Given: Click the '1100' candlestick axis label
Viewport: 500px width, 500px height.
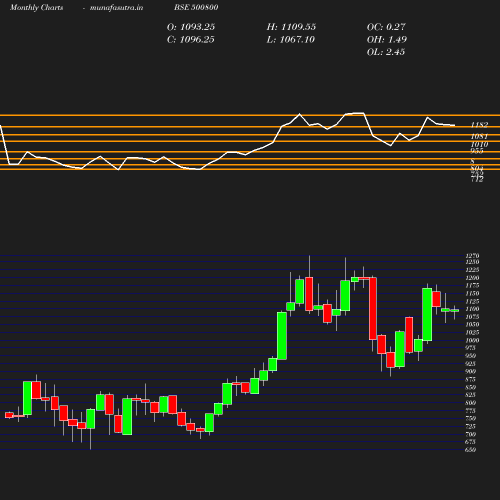Looking at the screenshot, I should [x=472, y=309].
